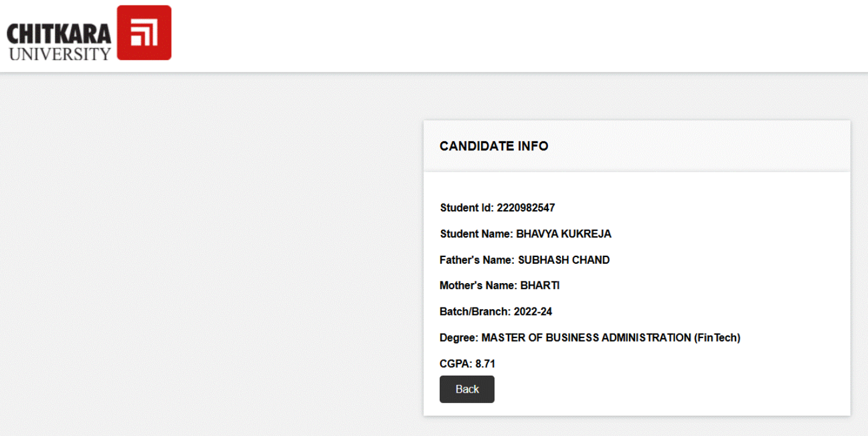The height and width of the screenshot is (436, 868).
Task: Click the CGPA label
Action: (456, 364)
